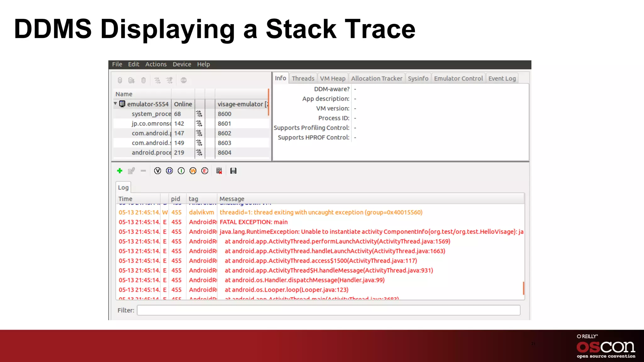Collapse the emulator-5554 tree node
This screenshot has height=362, width=644.
115,103
